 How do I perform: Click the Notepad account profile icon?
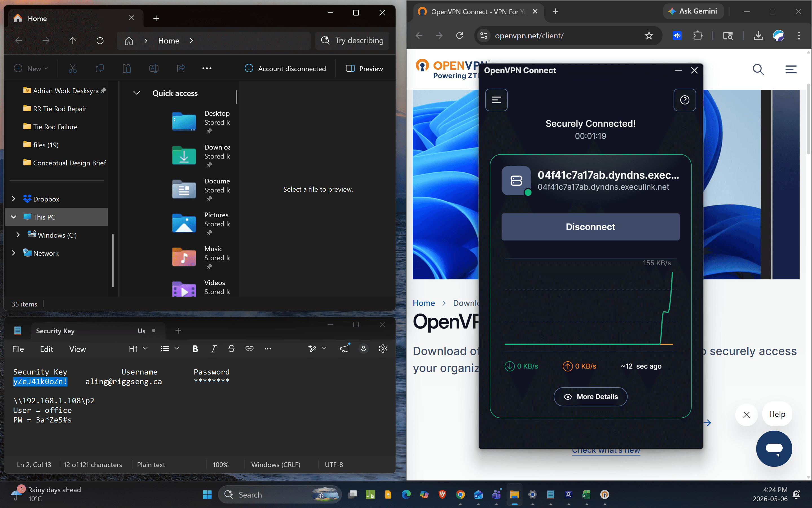click(x=363, y=349)
